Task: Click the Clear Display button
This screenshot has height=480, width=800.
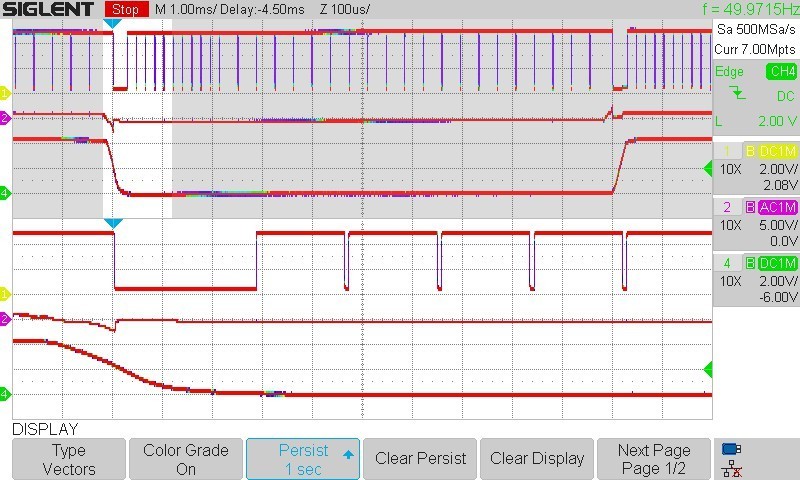Action: [537, 459]
